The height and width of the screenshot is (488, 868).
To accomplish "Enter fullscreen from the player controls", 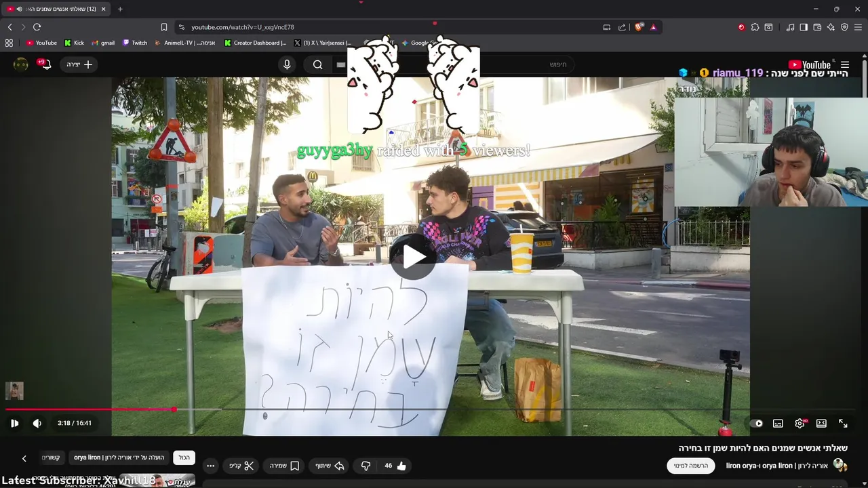I will pos(843,423).
